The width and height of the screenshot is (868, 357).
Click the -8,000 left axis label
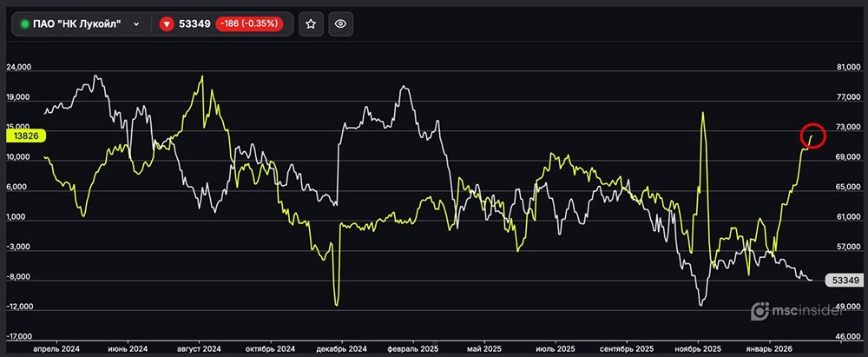point(17,276)
